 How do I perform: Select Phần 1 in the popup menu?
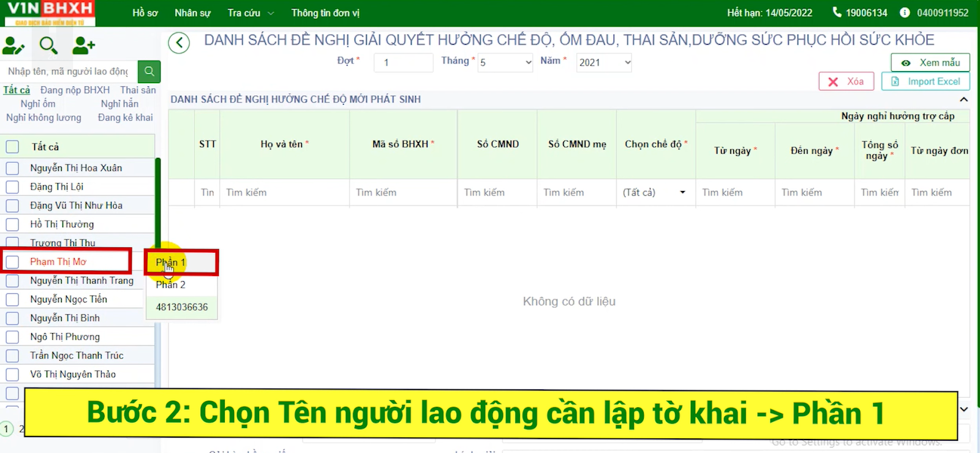(x=181, y=263)
